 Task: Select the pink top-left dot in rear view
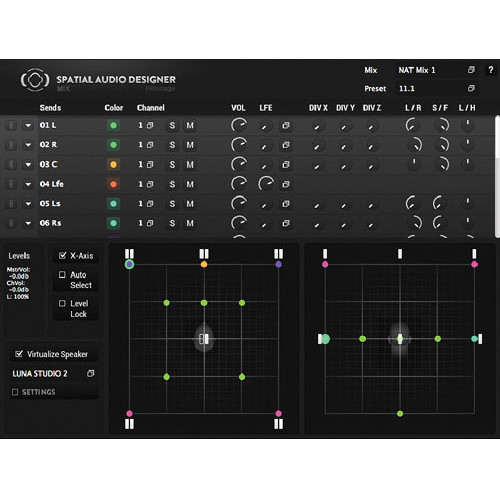(325, 264)
